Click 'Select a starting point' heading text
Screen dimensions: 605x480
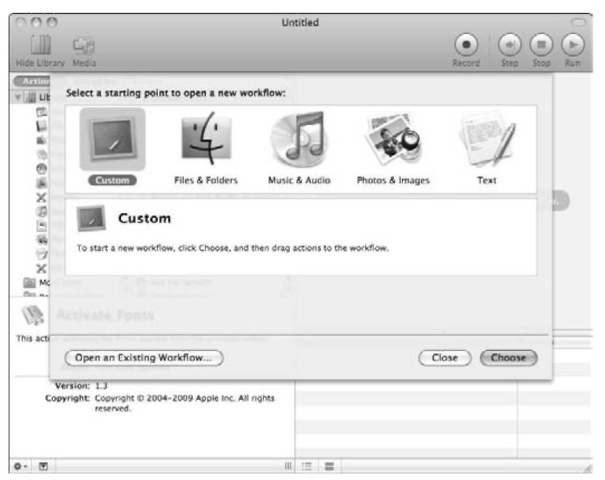[x=176, y=93]
